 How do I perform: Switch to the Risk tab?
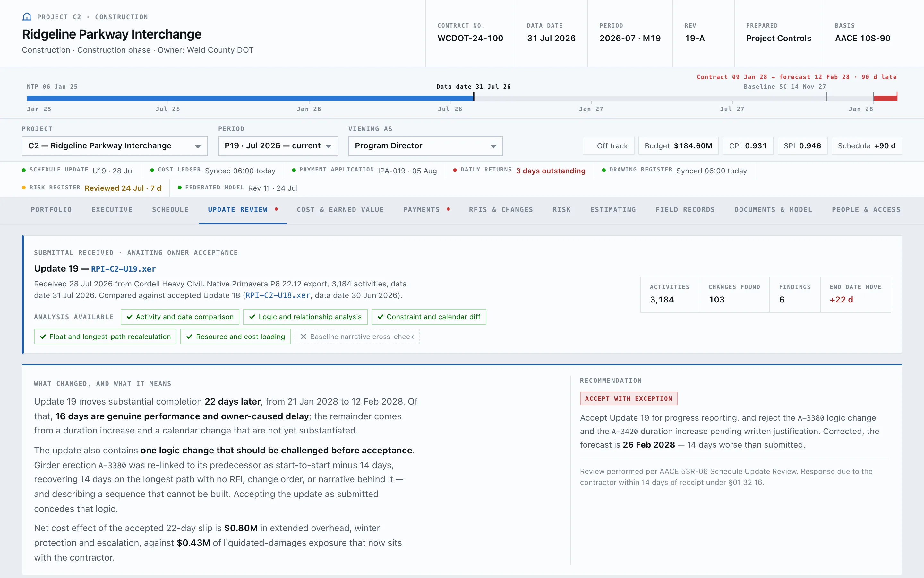[562, 210]
